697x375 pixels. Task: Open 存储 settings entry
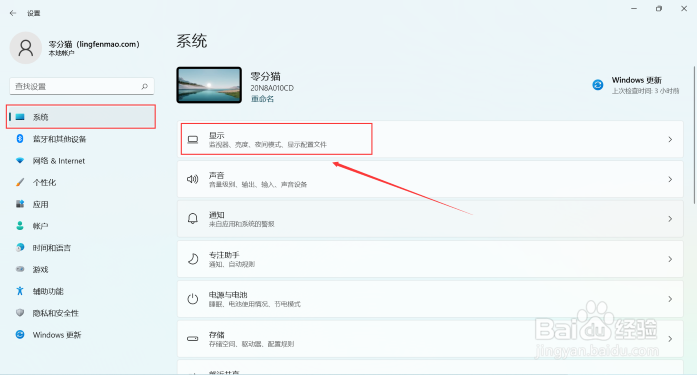click(430, 339)
